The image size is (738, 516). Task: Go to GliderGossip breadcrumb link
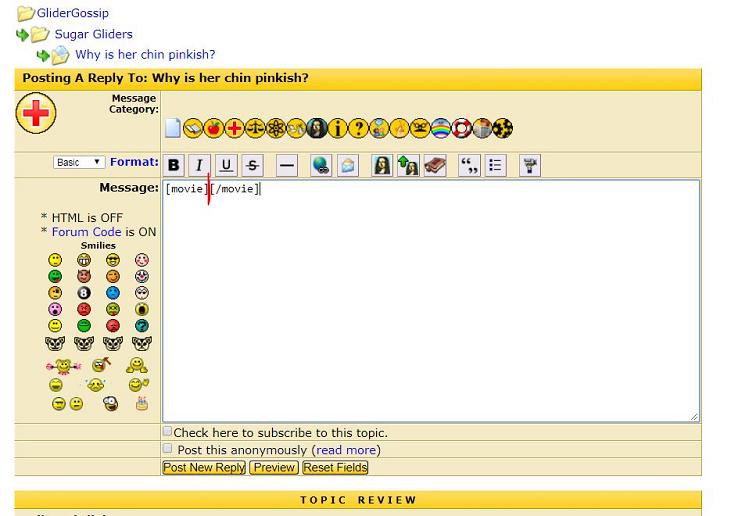(x=72, y=13)
